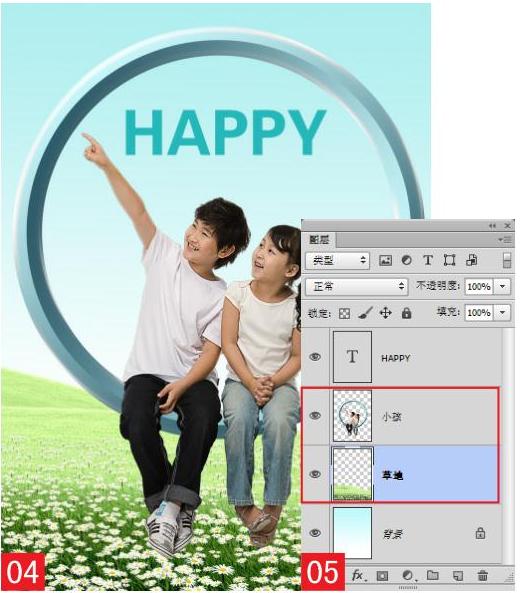Open the layers panel flyout menu
Image resolution: width=520 pixels, height=593 pixels.
[505, 239]
